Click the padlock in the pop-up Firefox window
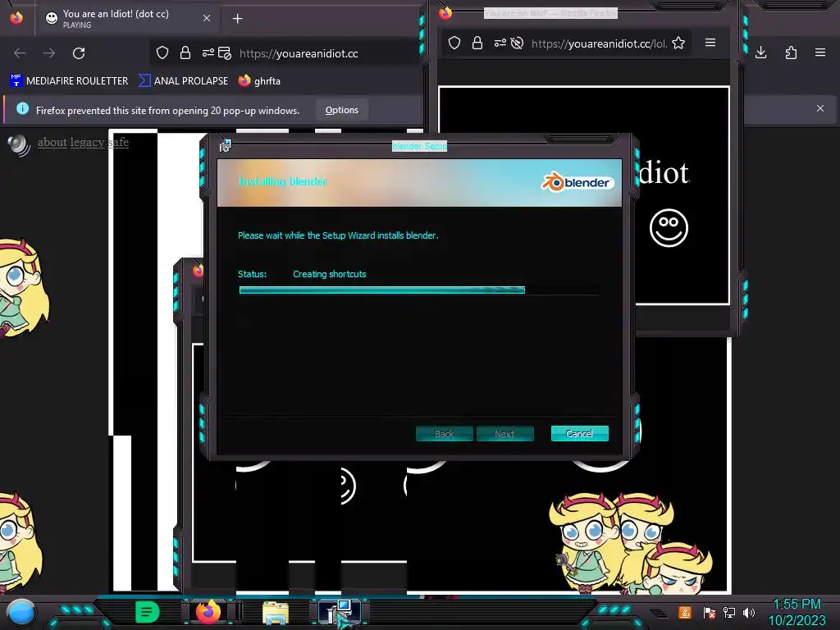 coord(477,43)
